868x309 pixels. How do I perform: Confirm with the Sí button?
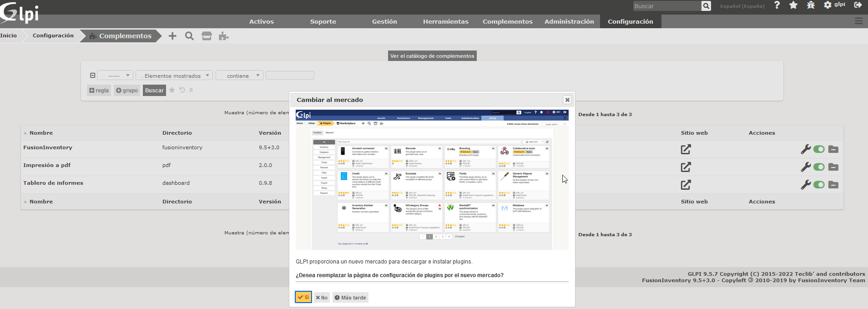tap(303, 297)
